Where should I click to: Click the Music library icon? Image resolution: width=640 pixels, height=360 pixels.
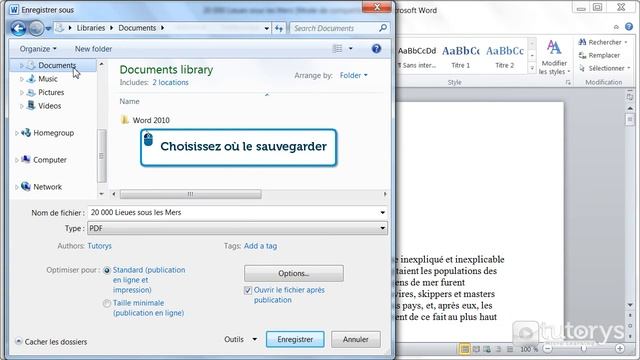(x=31, y=79)
